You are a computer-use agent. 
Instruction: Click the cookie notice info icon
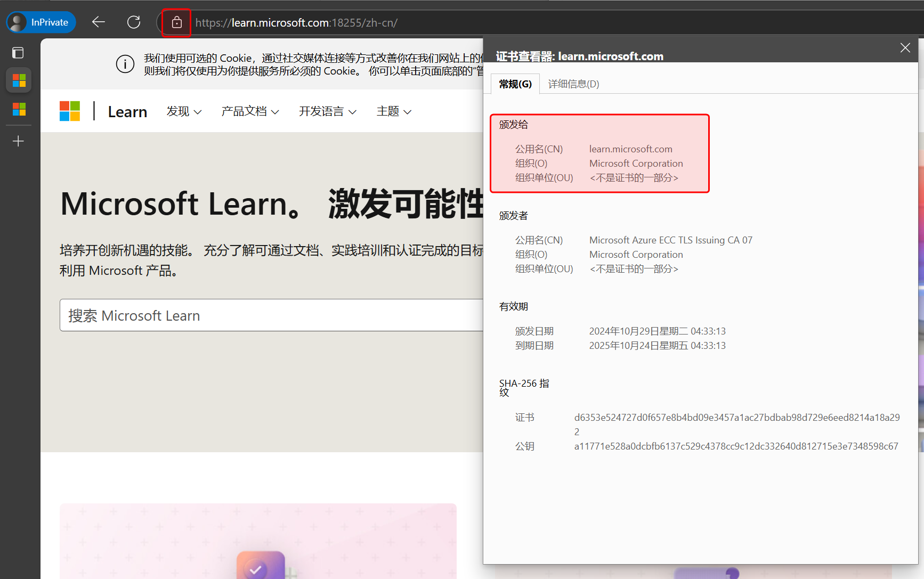pos(125,64)
